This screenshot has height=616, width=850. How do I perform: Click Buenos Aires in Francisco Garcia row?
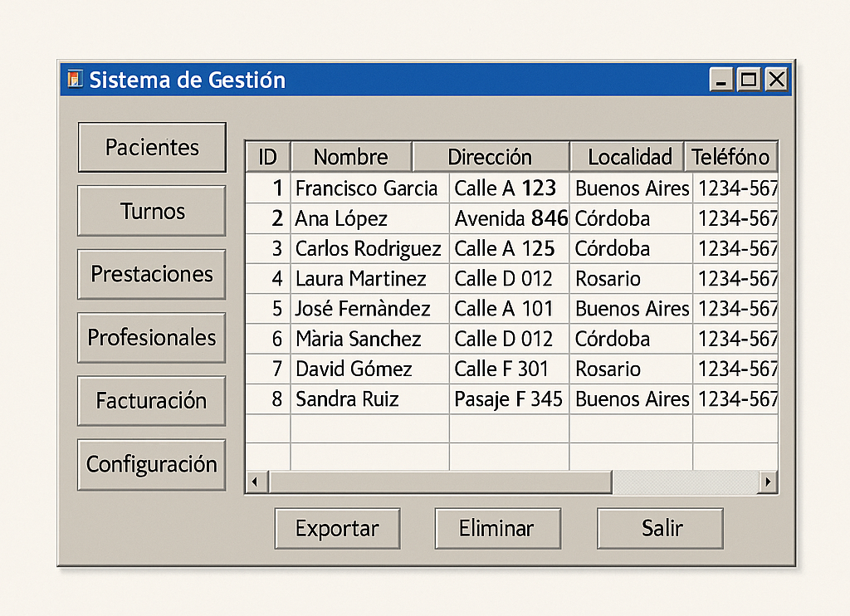pyautogui.click(x=631, y=188)
